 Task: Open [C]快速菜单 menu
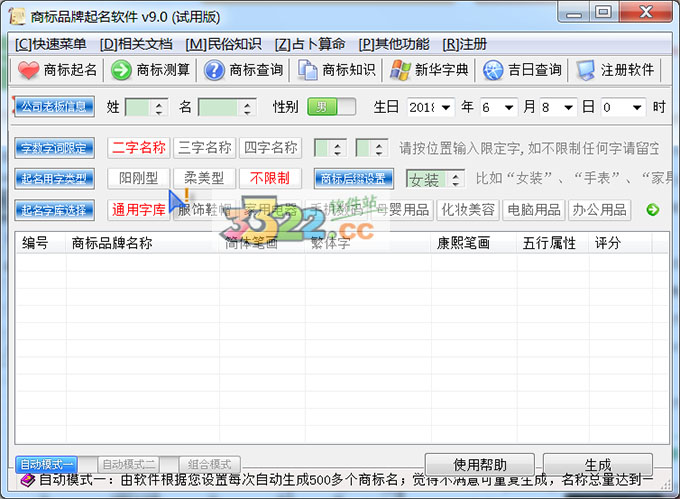coord(51,44)
